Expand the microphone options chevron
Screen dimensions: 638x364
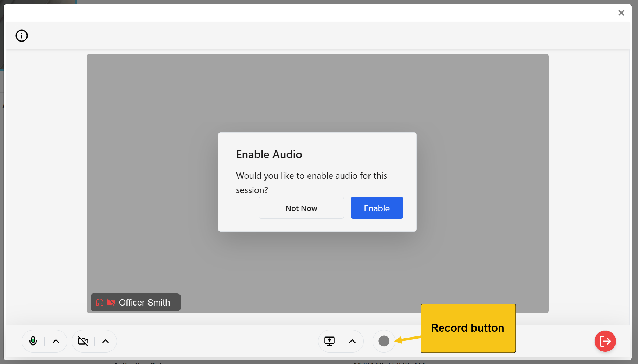click(56, 341)
